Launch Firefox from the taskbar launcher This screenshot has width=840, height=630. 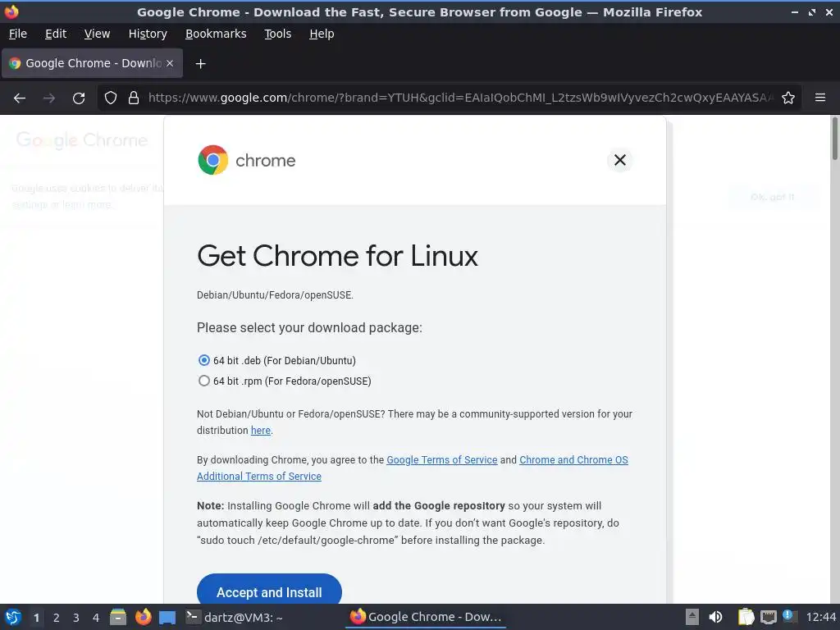click(143, 617)
